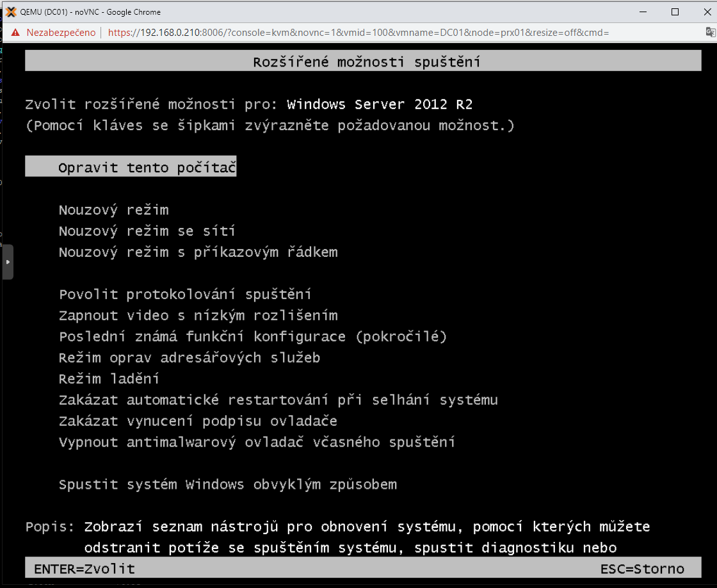Click the 'ESC=Storno' label
The width and height of the screenshot is (717, 588).
(641, 569)
